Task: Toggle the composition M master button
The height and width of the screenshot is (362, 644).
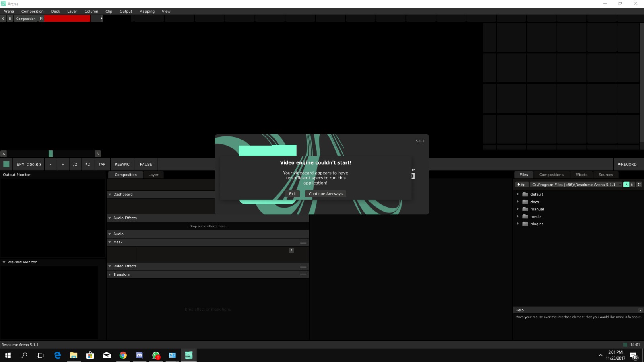Action: pos(41,19)
